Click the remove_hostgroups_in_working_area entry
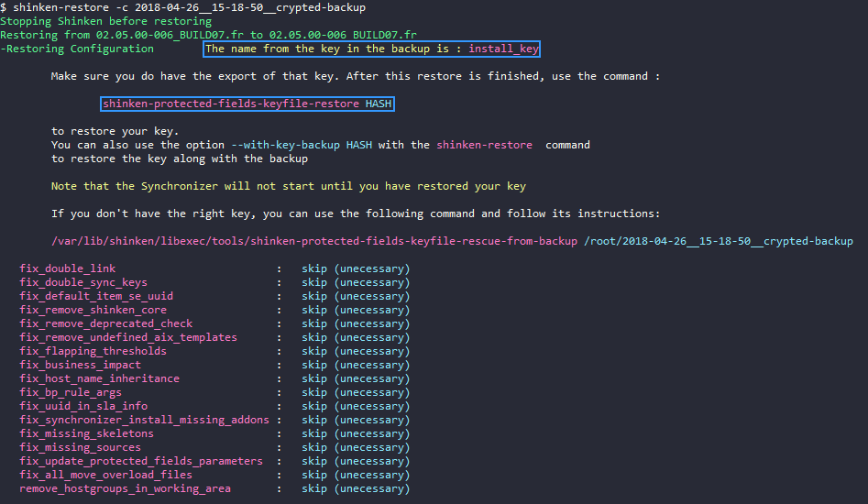The width and height of the screenshot is (868, 504). click(x=125, y=488)
